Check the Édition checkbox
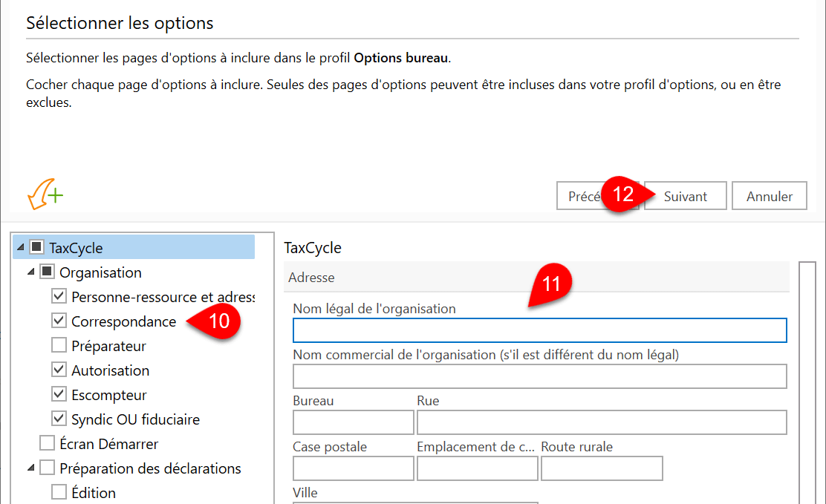The width and height of the screenshot is (826, 504). [x=59, y=492]
